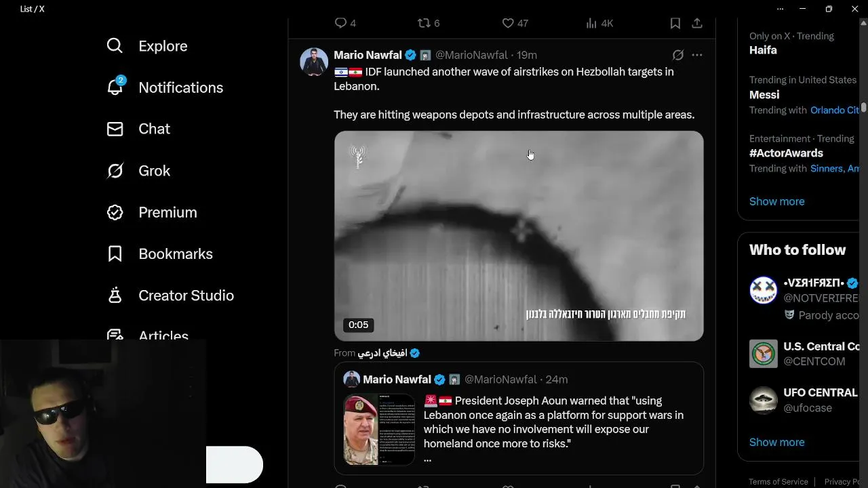Image resolution: width=868 pixels, height=488 pixels.
Task: Share the top post
Action: pos(697,23)
